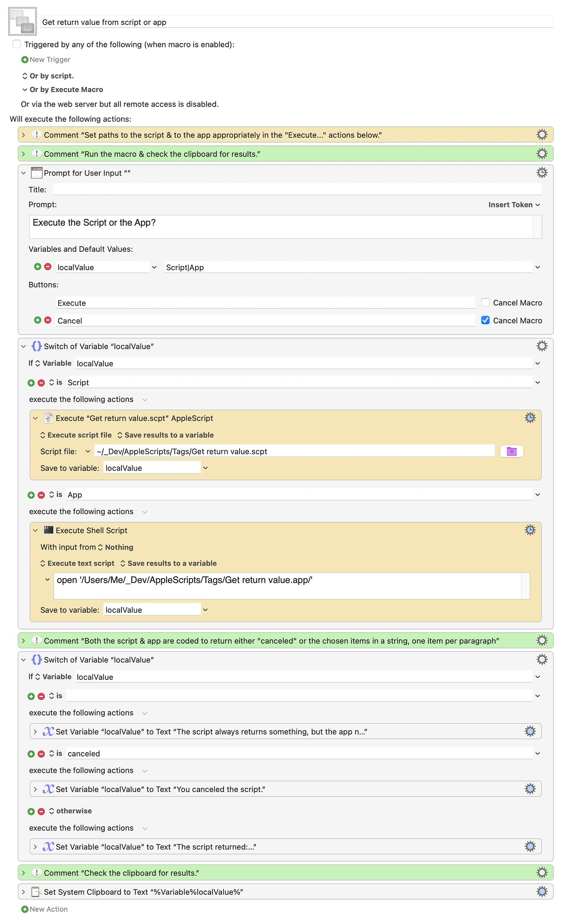Edit the Prompt text 'Execute the Script or the App?'
This screenshot has height=924, width=562.
281,227
